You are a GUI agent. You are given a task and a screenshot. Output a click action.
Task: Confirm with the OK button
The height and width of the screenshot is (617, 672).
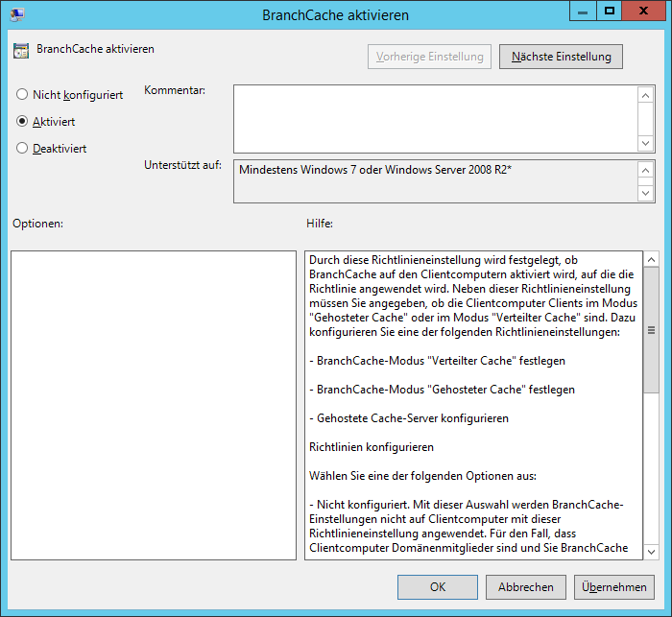pos(438,587)
